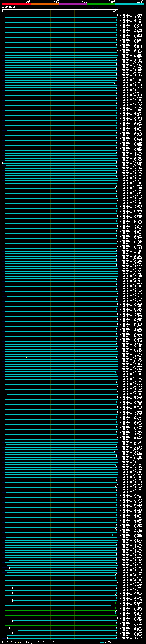Click the shorter alignment bar for UniRef100_B0Z9P6

tap(60, 83)
